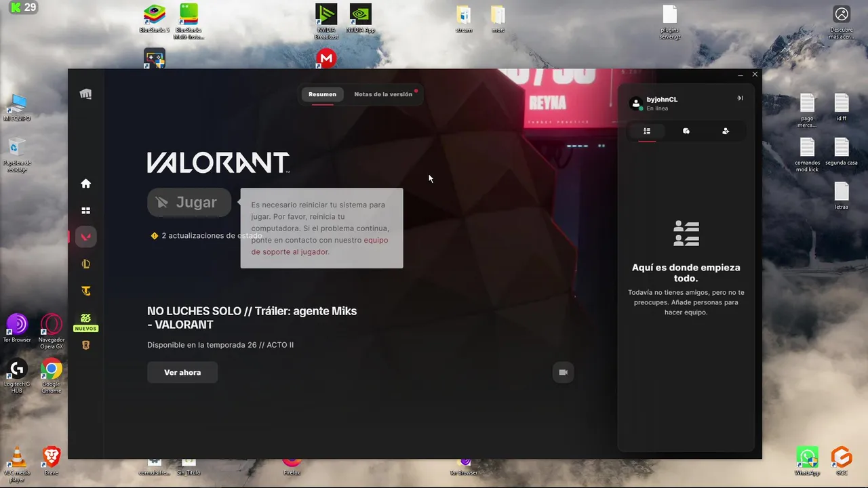Open the plugins server.gz file
868x488 pixels.
pyautogui.click(x=669, y=21)
